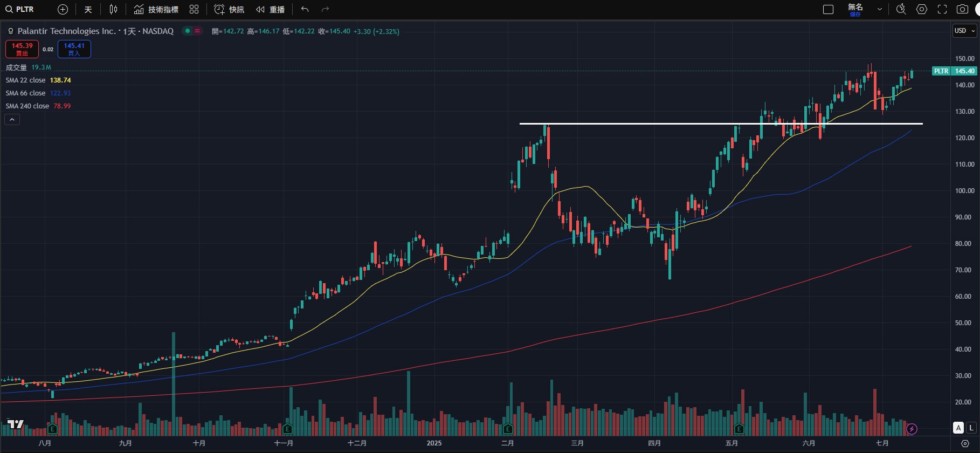
Task: Toggle the layout square checkbox in toolbar
Action: pos(828,9)
